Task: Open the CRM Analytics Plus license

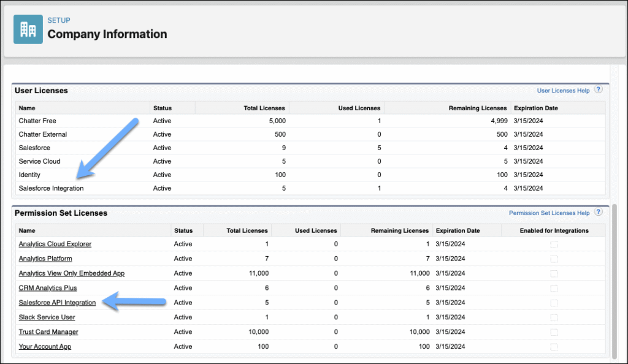Action: 48,288
